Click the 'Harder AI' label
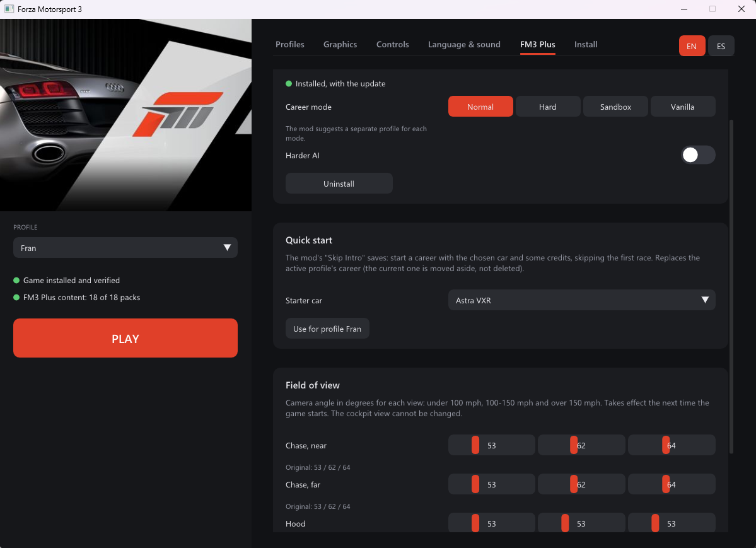Image resolution: width=756 pixels, height=548 pixels. tap(302, 155)
